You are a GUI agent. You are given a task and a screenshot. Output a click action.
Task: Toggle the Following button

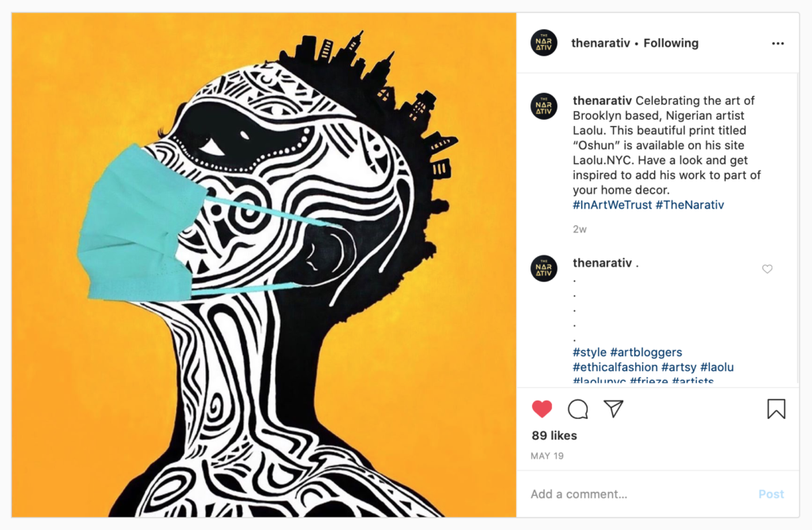point(671,43)
